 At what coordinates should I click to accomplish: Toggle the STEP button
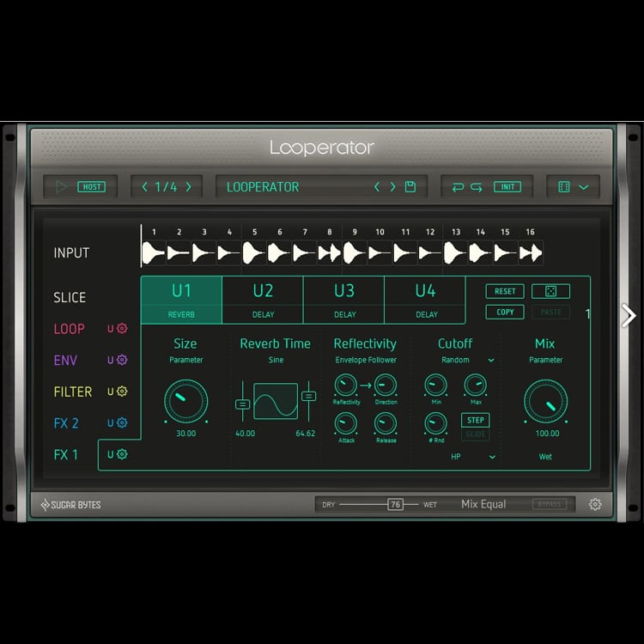point(475,420)
